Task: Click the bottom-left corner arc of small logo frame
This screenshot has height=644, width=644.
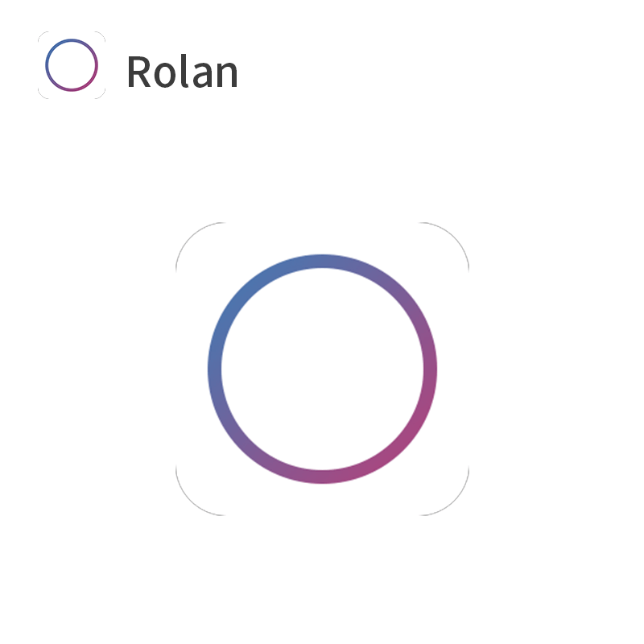Action: [x=42, y=94]
